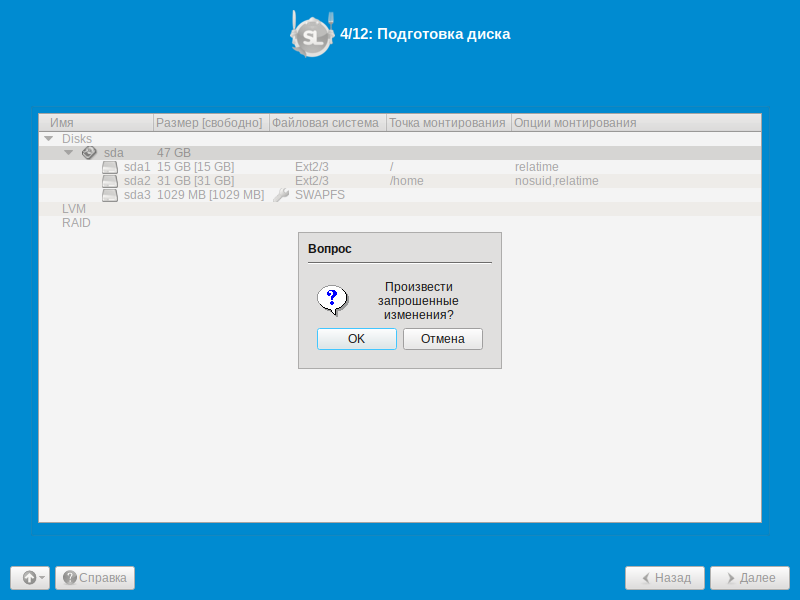Click the sda1 partition drive icon
Image resolution: width=800 pixels, height=600 pixels.
coord(110,167)
